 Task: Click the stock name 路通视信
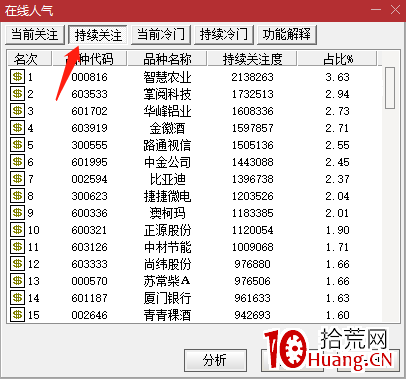[167, 145]
